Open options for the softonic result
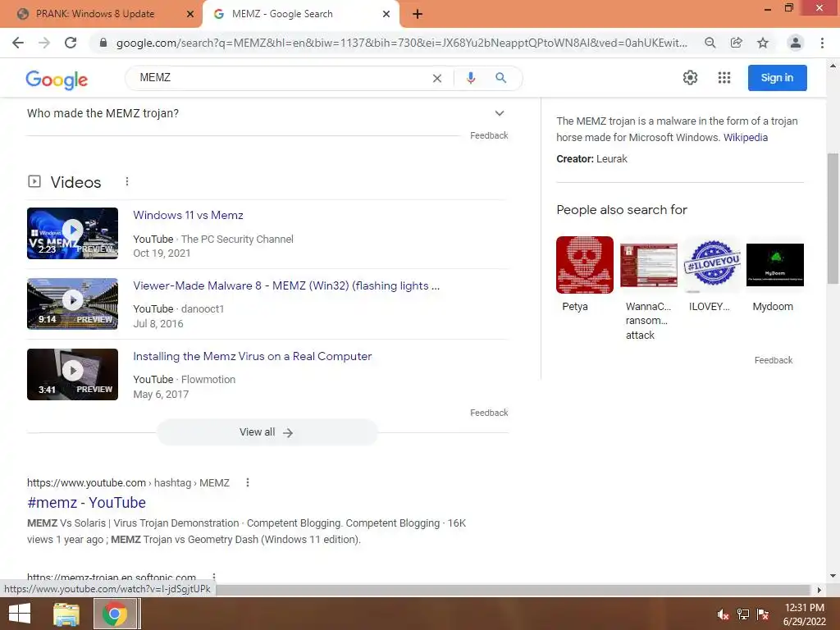Screen dimensions: 840x630 [214, 577]
